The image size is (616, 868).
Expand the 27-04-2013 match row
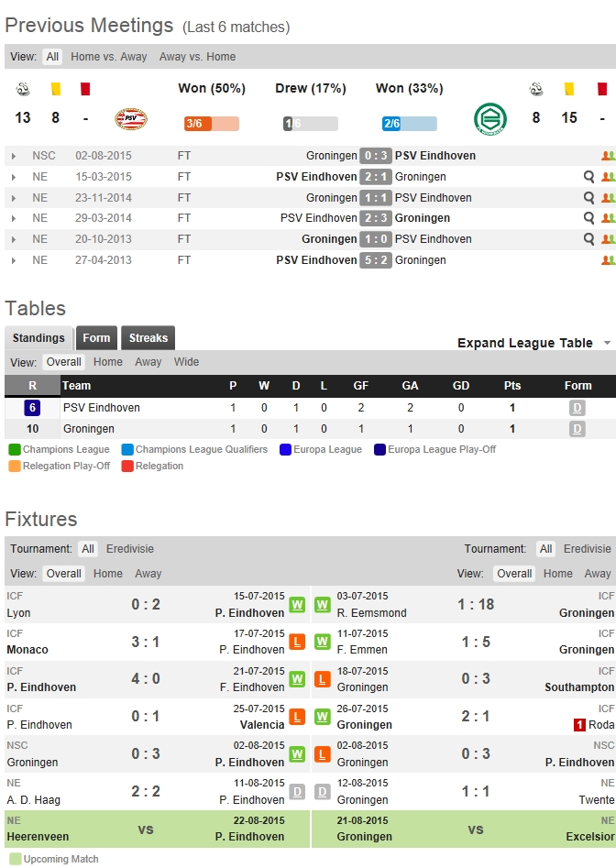pyautogui.click(x=14, y=261)
